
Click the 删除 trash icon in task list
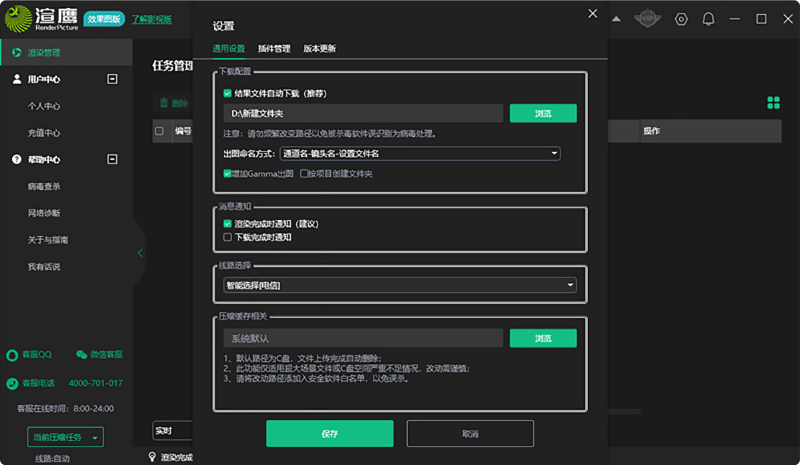coord(164,103)
